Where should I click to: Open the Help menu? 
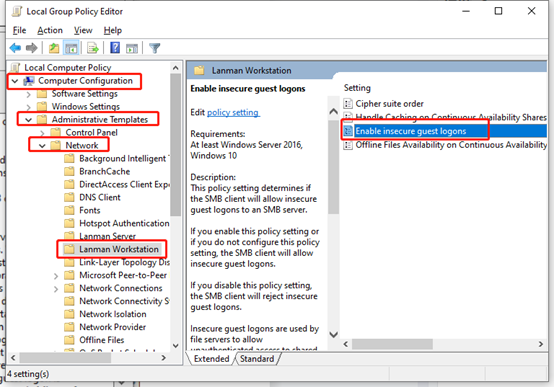click(x=113, y=30)
